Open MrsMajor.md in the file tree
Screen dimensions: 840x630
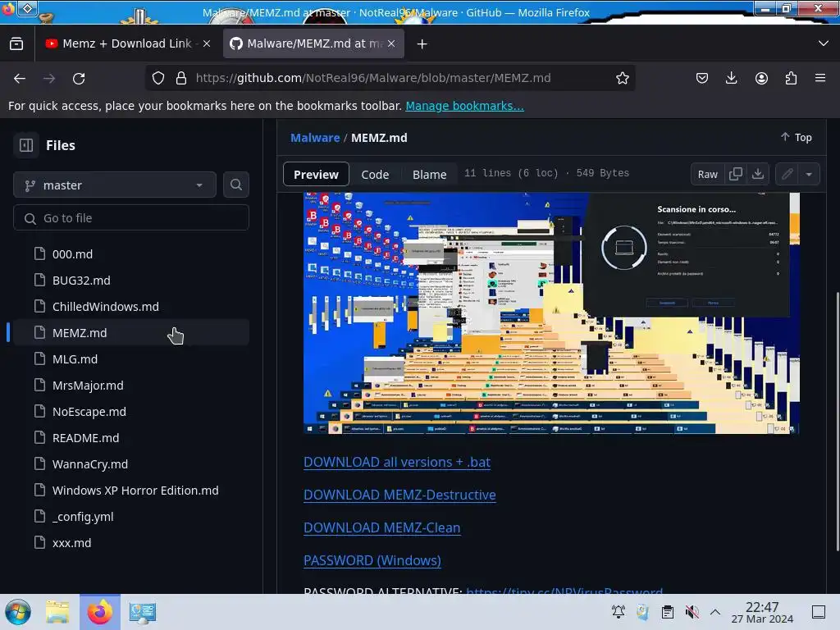point(131,385)
